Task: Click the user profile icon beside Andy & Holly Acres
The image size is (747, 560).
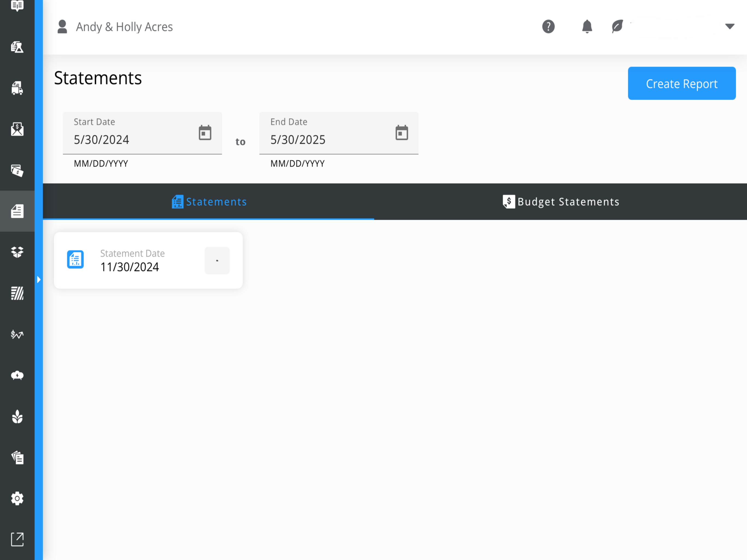Action: [x=62, y=27]
